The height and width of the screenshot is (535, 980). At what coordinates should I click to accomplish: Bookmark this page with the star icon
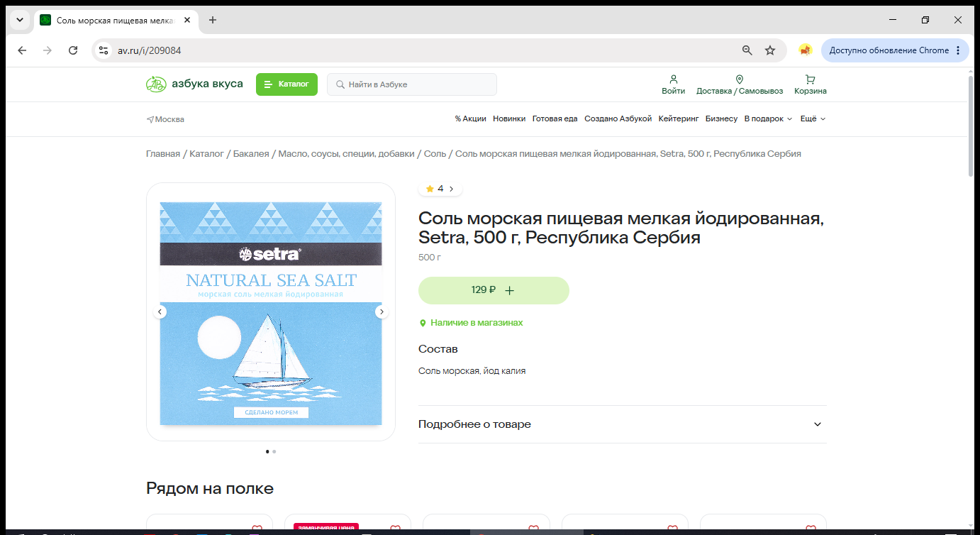770,50
